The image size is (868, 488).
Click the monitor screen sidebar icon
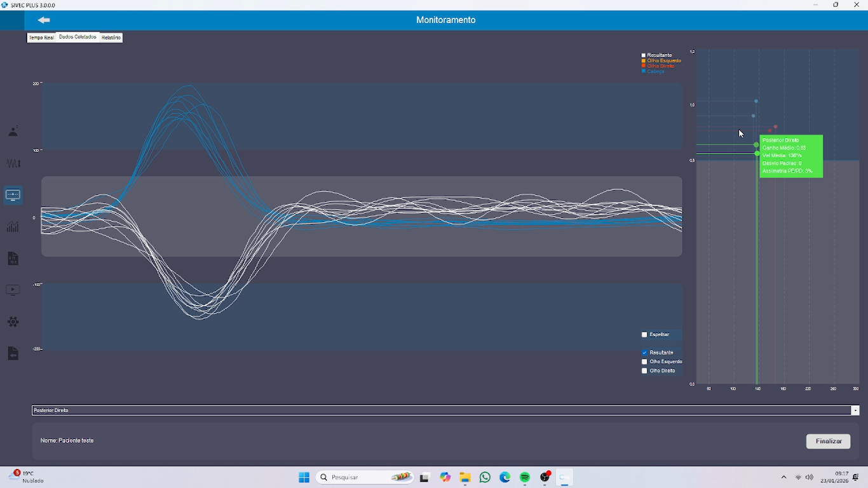pos(13,195)
